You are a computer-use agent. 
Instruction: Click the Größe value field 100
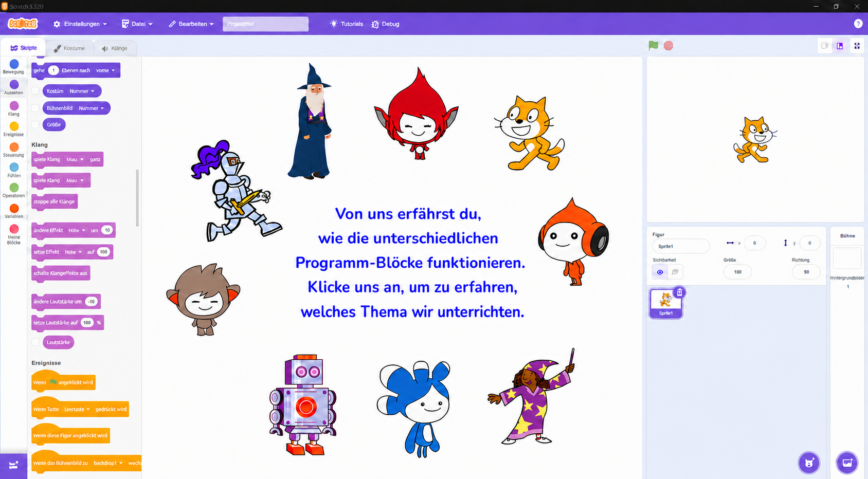pyautogui.click(x=737, y=272)
